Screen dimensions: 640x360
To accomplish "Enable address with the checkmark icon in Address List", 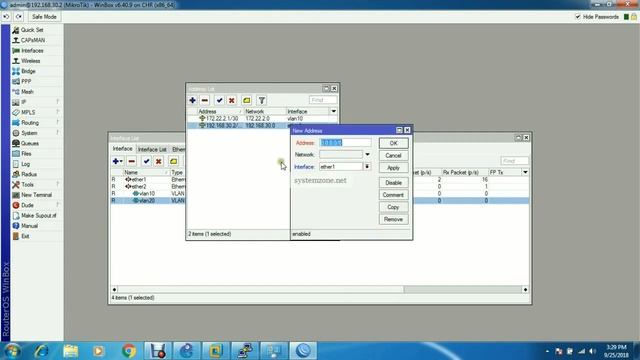I will 220,100.
